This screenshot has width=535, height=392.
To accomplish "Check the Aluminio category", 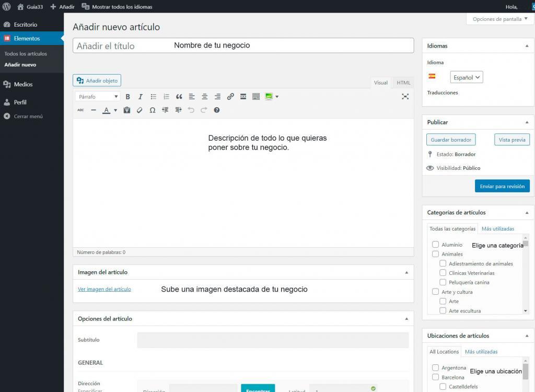I will click(435, 245).
